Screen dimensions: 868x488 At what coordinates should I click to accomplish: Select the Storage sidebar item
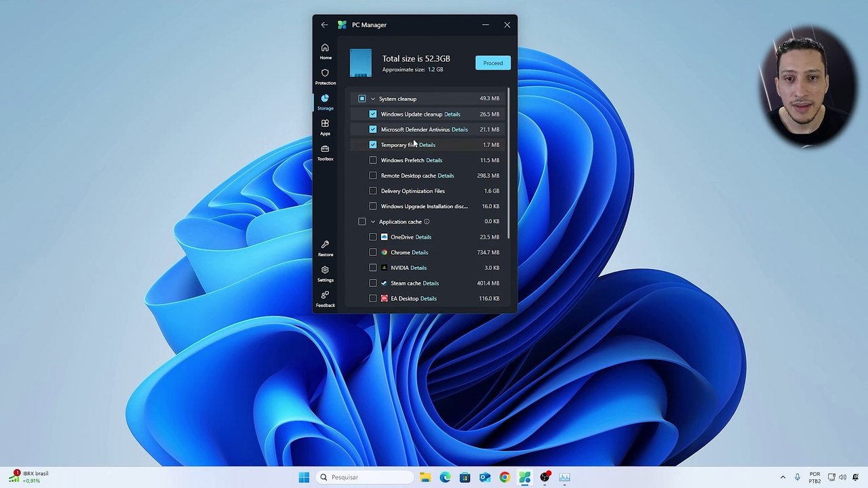[325, 102]
